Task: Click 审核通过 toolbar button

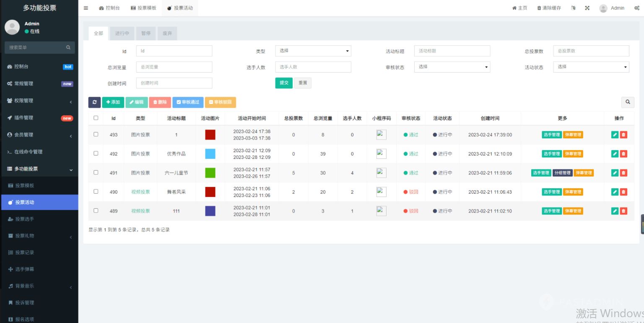Action: click(188, 102)
